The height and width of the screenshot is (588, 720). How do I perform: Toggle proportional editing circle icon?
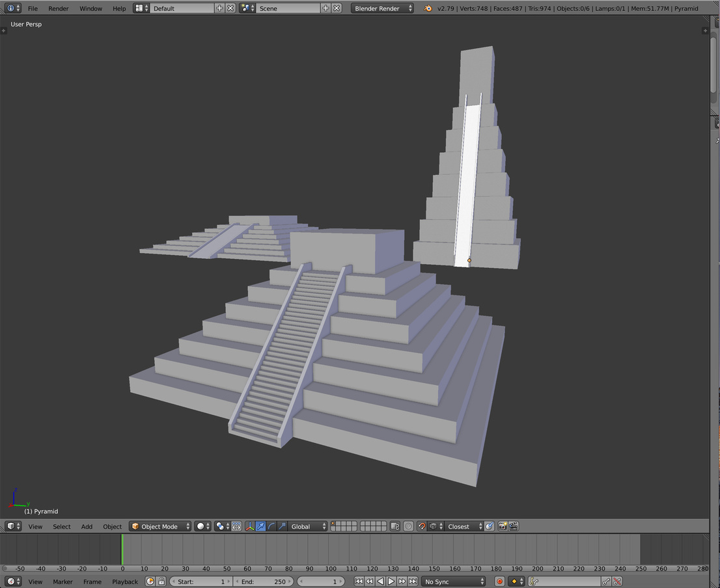tap(408, 526)
